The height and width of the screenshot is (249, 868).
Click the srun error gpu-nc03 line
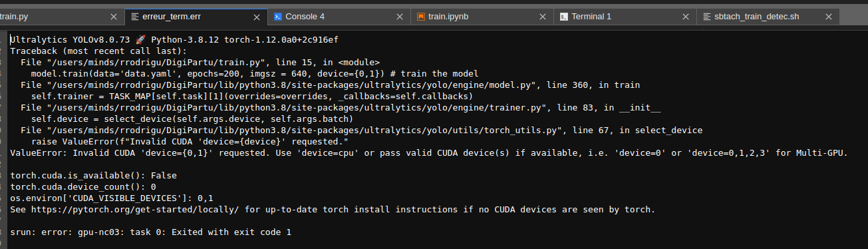point(150,232)
